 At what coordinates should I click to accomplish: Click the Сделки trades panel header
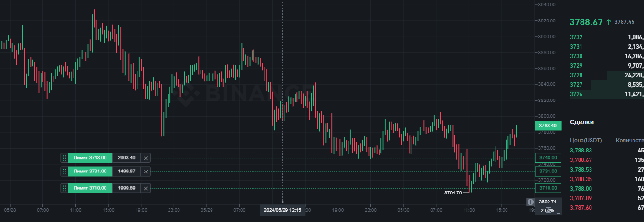[x=582, y=122]
